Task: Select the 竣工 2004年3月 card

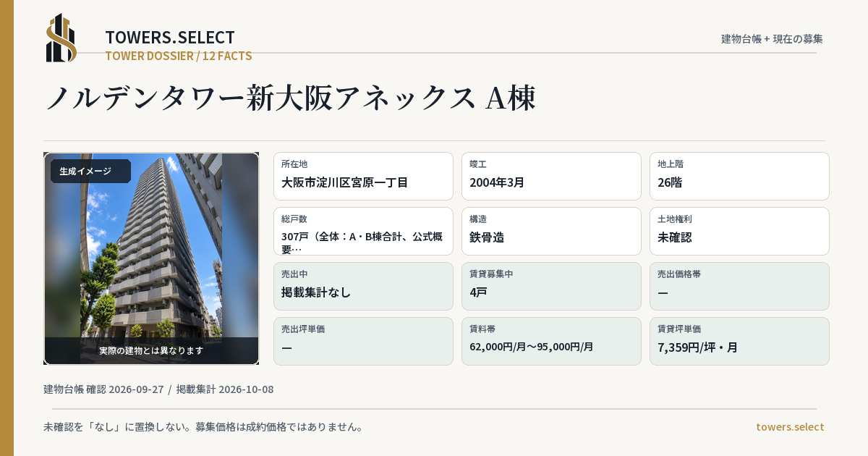Action: click(x=551, y=176)
